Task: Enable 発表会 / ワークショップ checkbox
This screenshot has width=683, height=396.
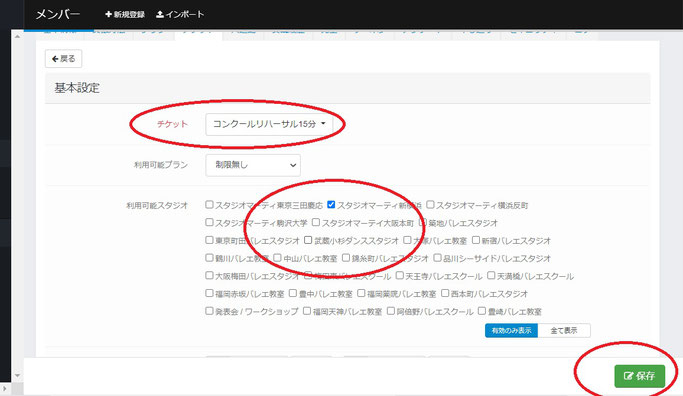Action: click(x=210, y=311)
